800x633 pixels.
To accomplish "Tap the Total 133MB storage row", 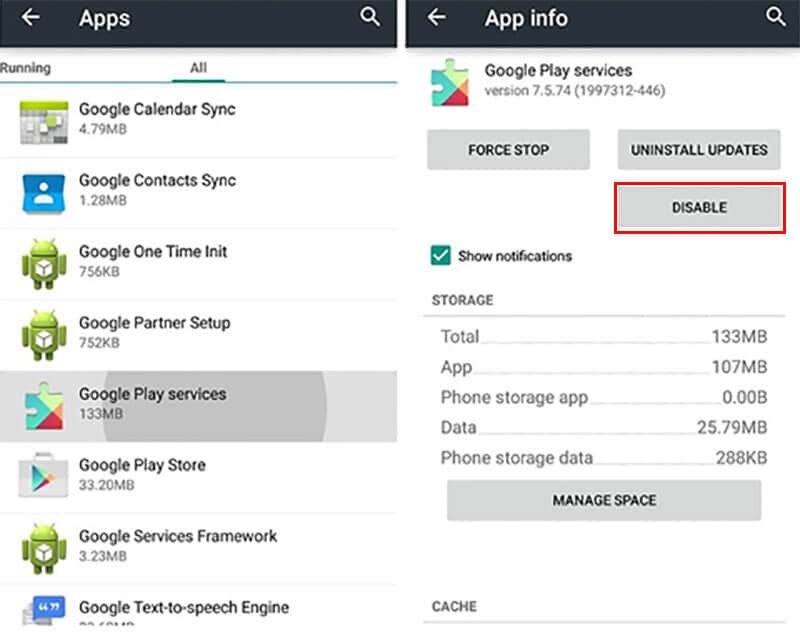I will pos(604,336).
